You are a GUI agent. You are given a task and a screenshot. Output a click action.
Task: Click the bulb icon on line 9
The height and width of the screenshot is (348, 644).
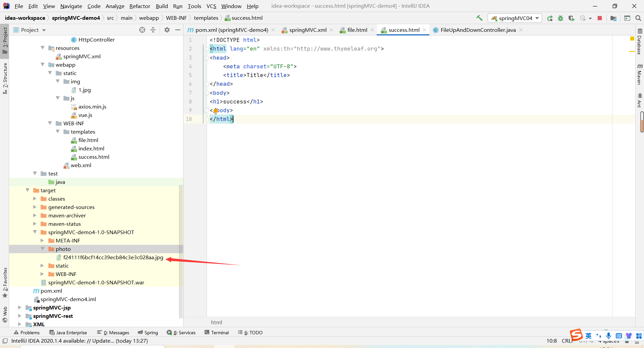pos(215,111)
